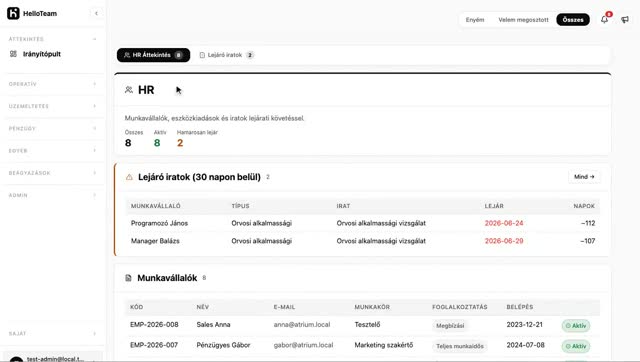The image size is (640, 362).
Task: Sort by the KÓD column header
Action: [x=136, y=307]
